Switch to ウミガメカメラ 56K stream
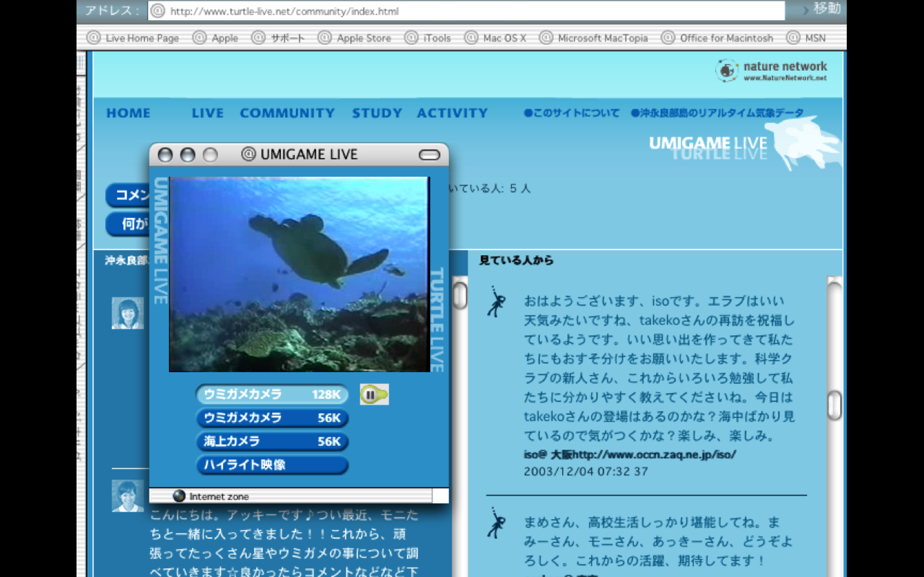The image size is (924, 577). [x=272, y=418]
